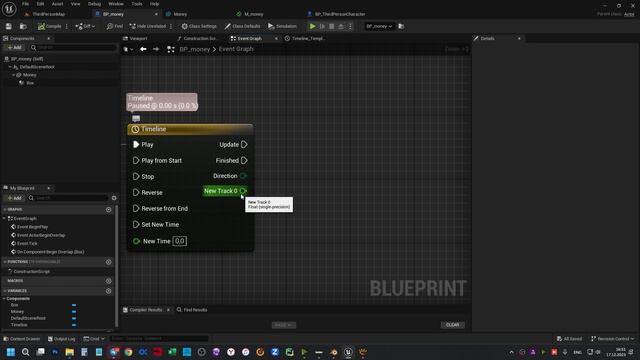Open the Tools menu

point(137,4)
